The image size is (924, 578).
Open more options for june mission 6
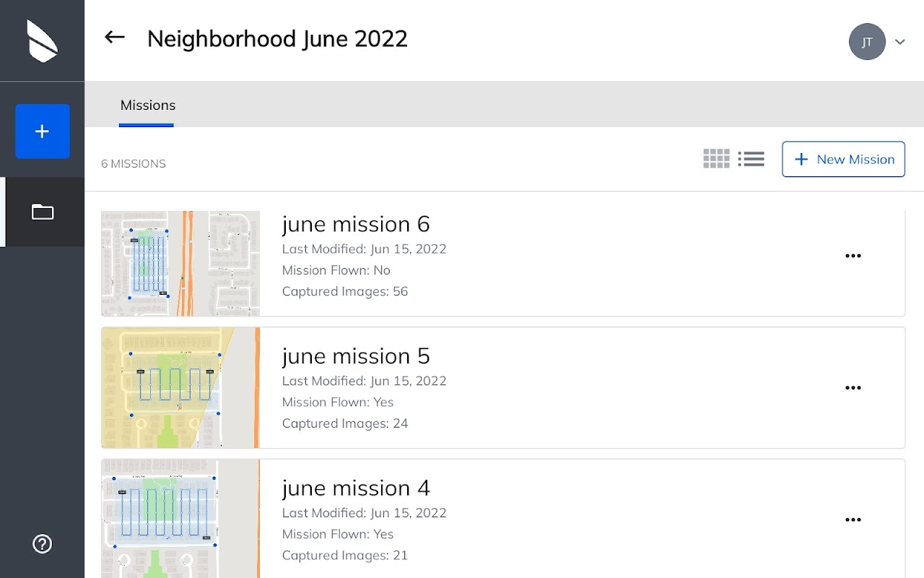coord(853,256)
